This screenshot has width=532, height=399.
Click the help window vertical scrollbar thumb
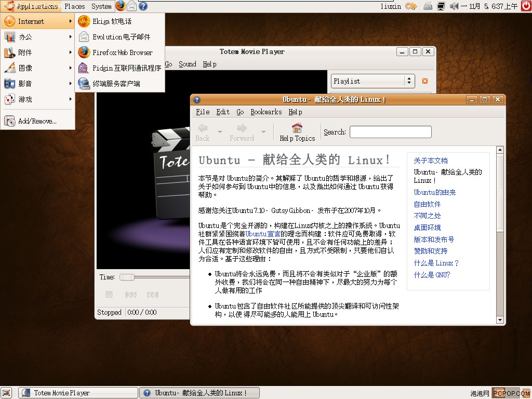tap(500, 193)
